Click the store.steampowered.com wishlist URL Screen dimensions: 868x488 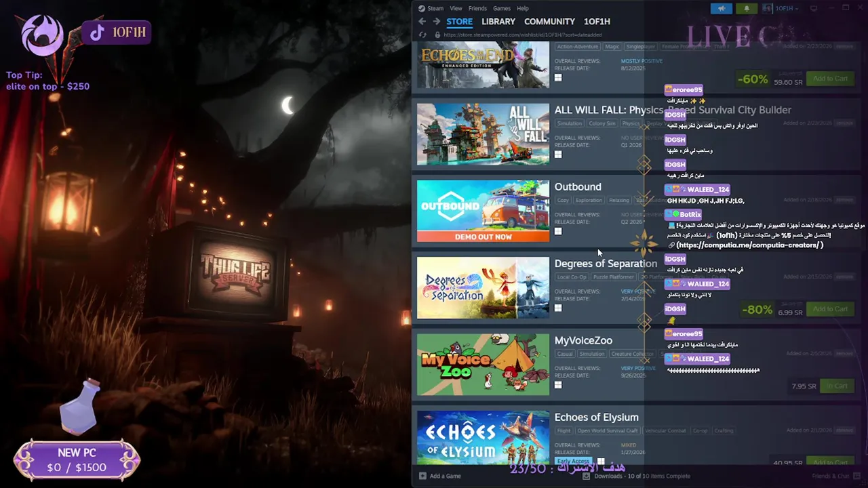click(523, 35)
